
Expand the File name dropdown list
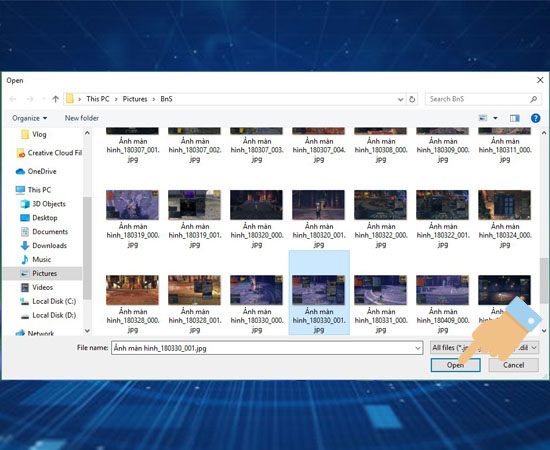click(418, 348)
